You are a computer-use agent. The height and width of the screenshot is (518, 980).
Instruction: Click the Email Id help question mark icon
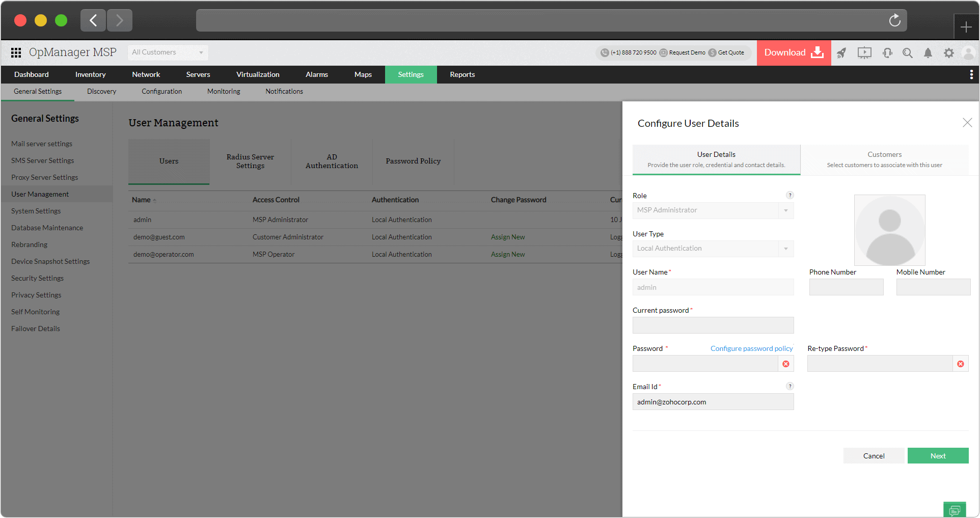click(x=790, y=386)
